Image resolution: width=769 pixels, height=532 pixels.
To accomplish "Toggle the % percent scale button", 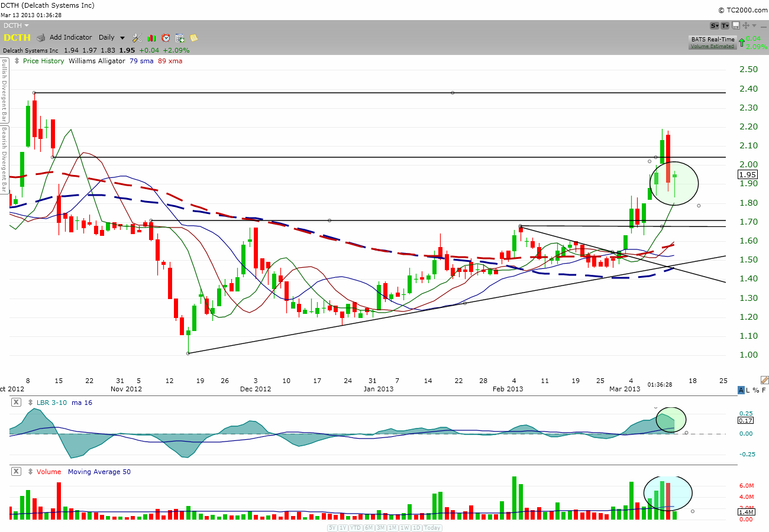I will (x=756, y=390).
